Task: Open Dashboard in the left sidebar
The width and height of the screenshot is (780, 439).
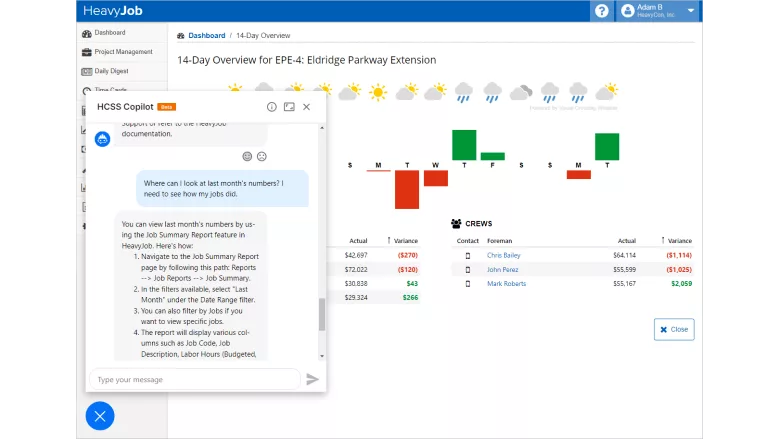Action: pyautogui.click(x=109, y=33)
